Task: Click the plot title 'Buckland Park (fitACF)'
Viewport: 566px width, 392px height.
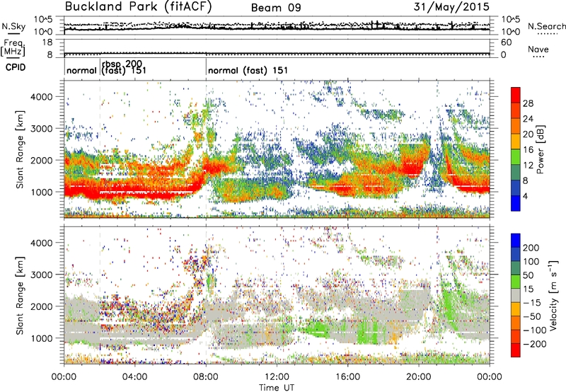Action: click(x=138, y=6)
